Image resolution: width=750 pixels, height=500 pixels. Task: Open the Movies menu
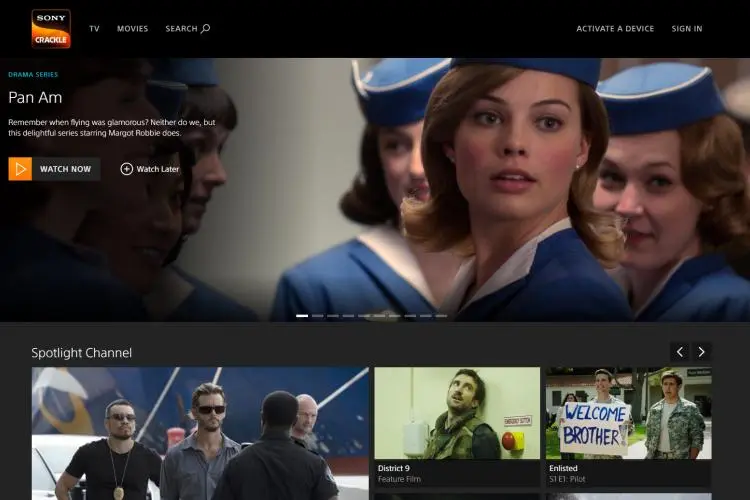coord(132,29)
